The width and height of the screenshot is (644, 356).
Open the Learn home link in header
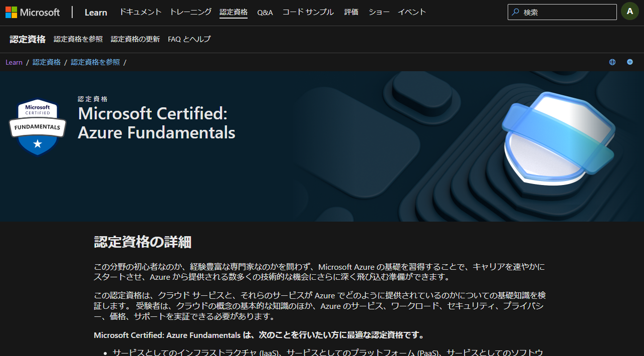point(96,13)
